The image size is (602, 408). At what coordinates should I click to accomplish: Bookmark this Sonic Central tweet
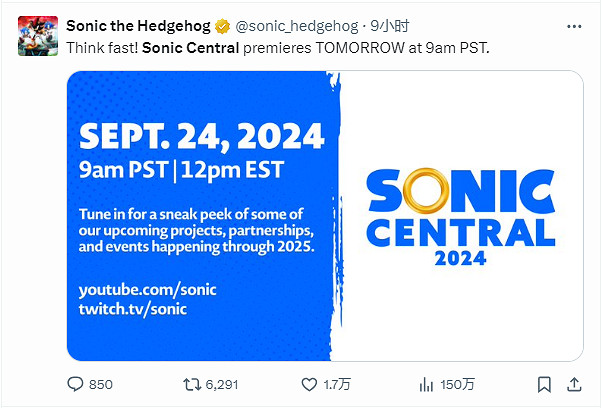544,384
